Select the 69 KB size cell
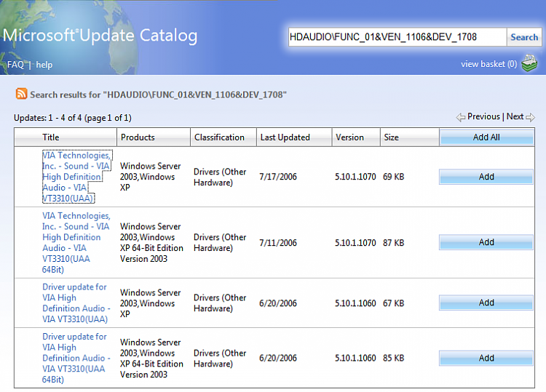This screenshot has width=546, height=392. point(393,177)
